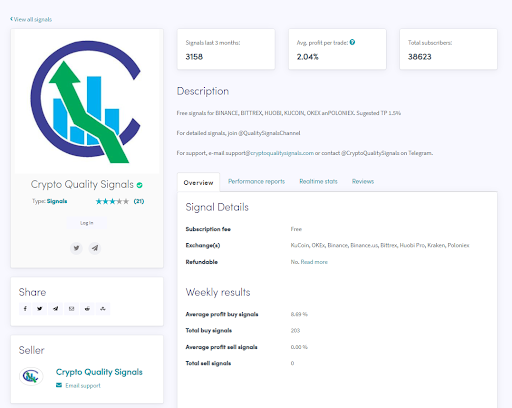The width and height of the screenshot is (512, 408).
Task: Open Crypto Quality Signals seller link
Action: (x=99, y=372)
